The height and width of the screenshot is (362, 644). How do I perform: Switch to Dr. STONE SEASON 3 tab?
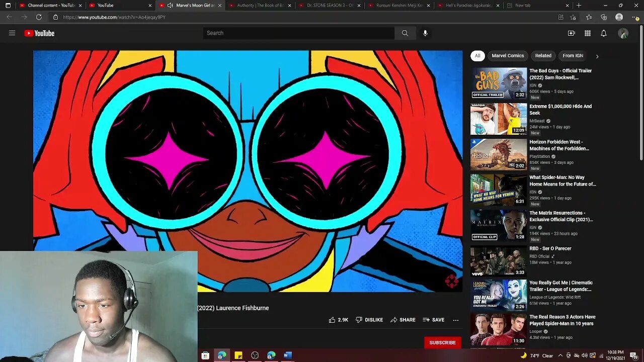[x=329, y=6]
